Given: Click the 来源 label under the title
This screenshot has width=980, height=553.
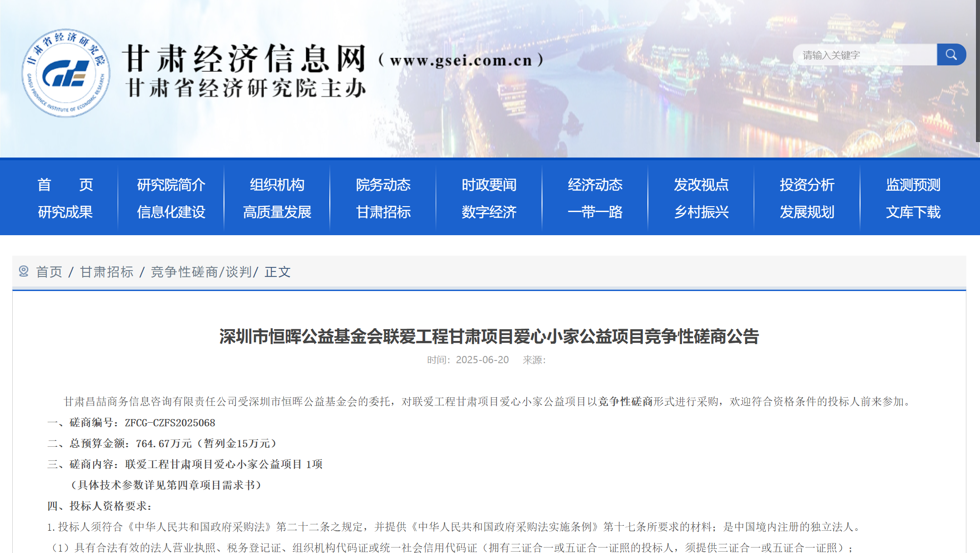Looking at the screenshot, I should (x=534, y=360).
